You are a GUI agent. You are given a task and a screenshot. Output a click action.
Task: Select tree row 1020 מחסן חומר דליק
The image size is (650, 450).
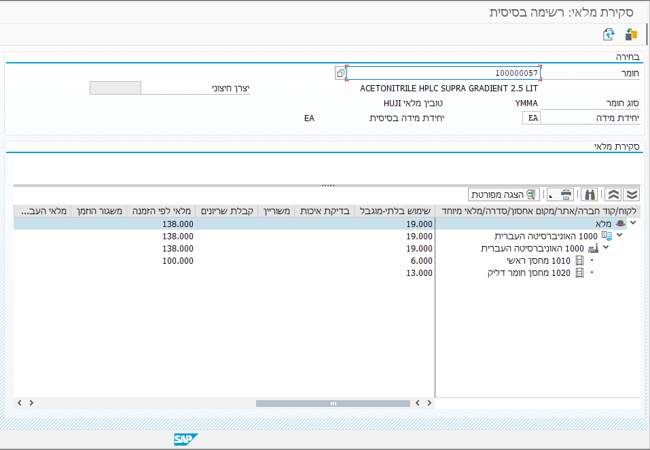pos(529,273)
